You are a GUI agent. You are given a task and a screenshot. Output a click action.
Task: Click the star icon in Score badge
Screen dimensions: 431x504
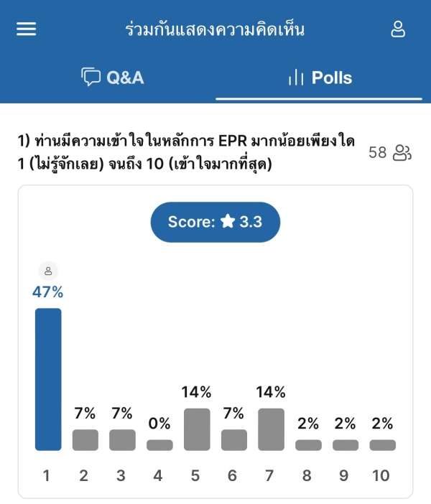[228, 221]
